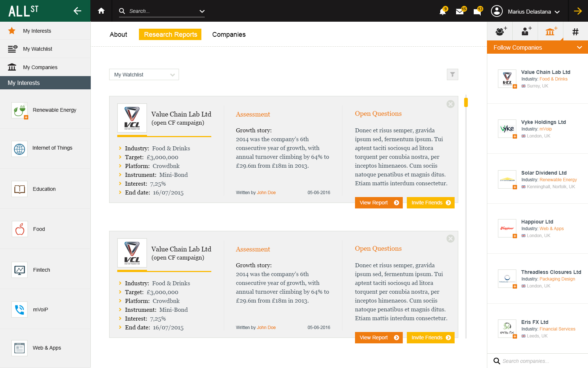
Task: Click the home icon in top bar
Action: coord(101,11)
